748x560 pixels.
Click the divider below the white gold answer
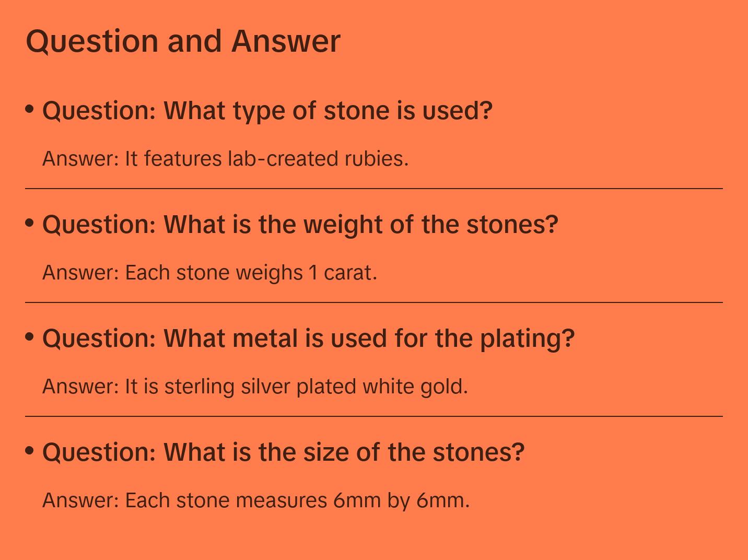[x=374, y=416]
